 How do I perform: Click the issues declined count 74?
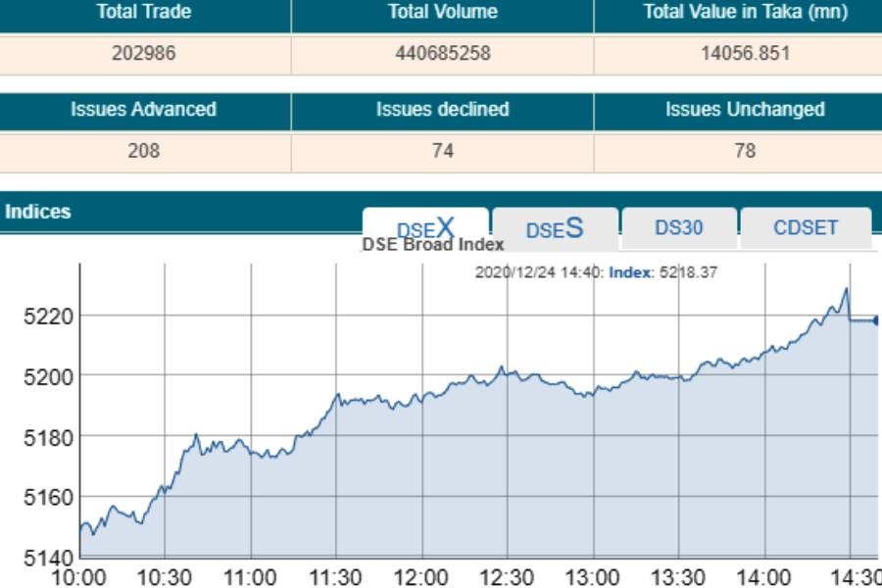coord(442,151)
